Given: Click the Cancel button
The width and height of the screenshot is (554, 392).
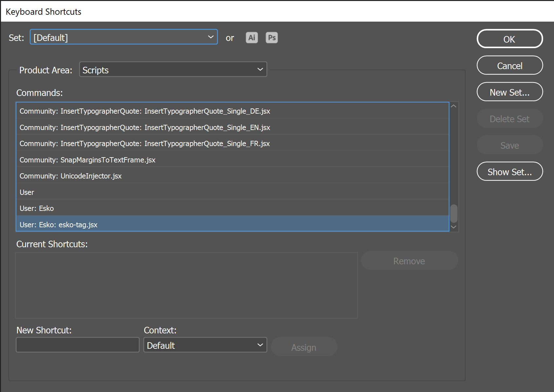Looking at the screenshot, I should [x=509, y=65].
